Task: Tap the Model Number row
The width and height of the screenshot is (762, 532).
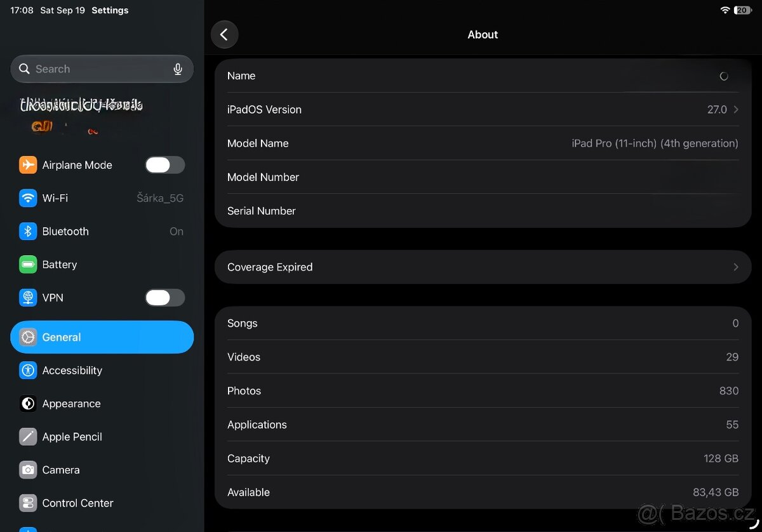Action: click(x=483, y=177)
